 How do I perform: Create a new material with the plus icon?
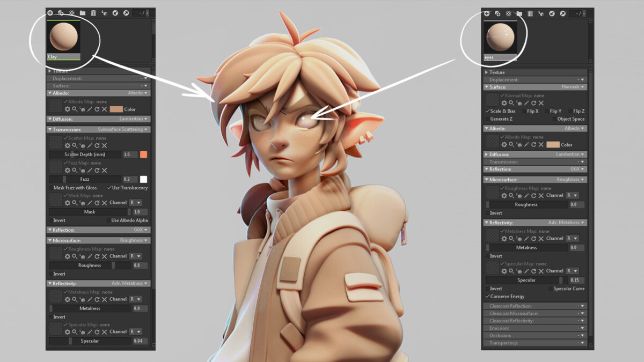tap(50, 13)
